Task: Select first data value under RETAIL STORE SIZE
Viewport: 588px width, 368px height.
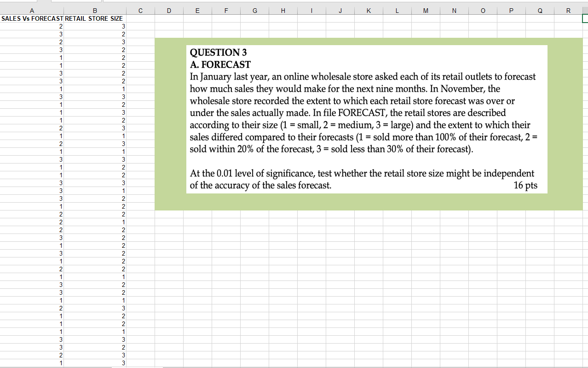Action: click(95, 26)
